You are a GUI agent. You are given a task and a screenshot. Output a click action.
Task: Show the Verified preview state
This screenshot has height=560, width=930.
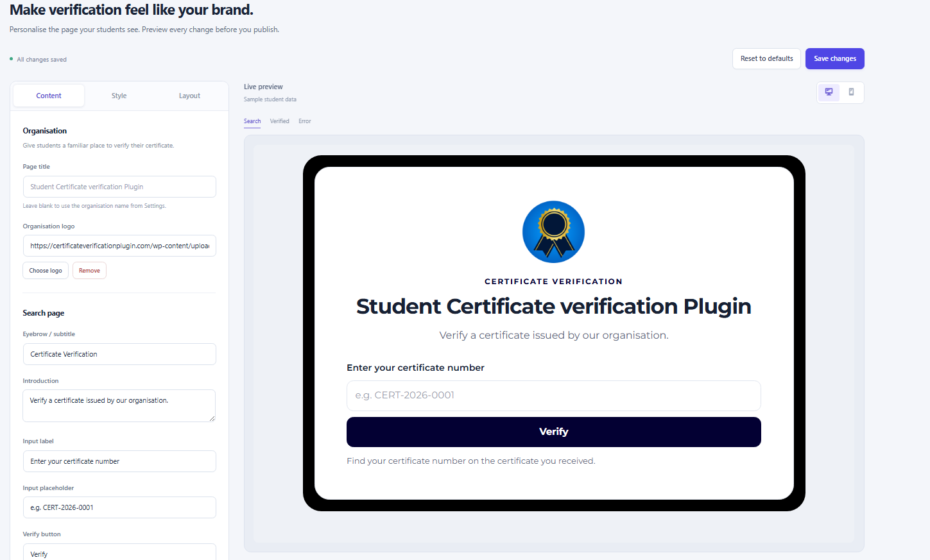click(280, 121)
